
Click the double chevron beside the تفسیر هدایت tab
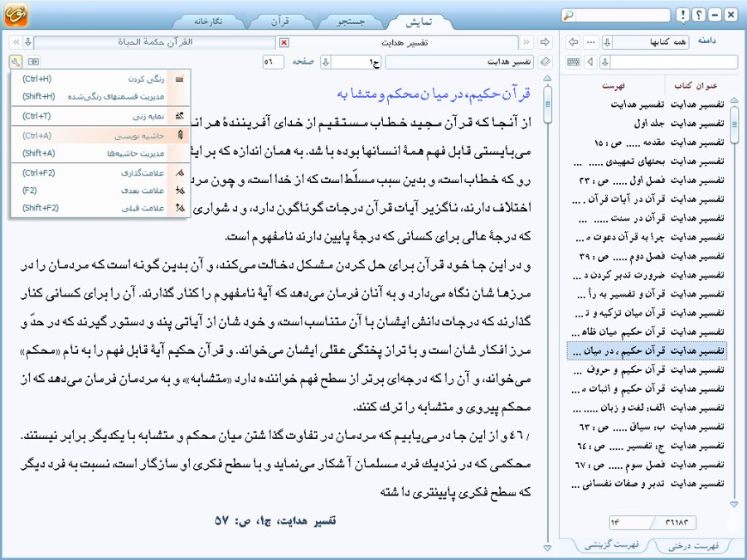pyautogui.click(x=526, y=42)
